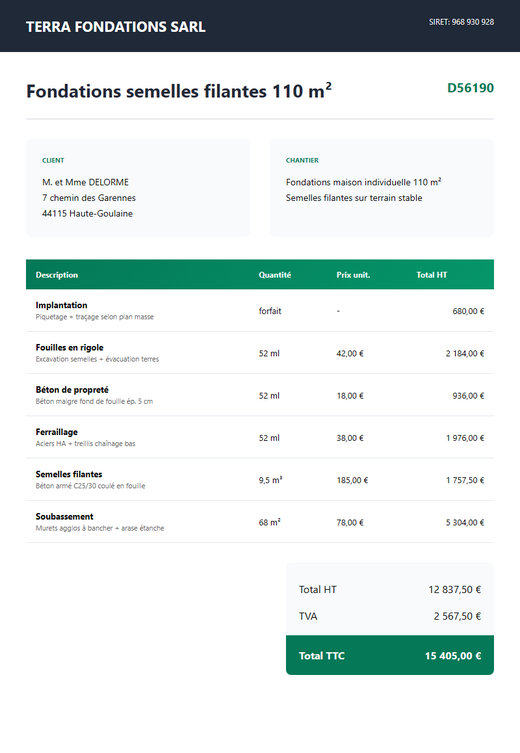This screenshot has width=520, height=753.
Task: Click the Total HT column header
Action: (x=432, y=275)
